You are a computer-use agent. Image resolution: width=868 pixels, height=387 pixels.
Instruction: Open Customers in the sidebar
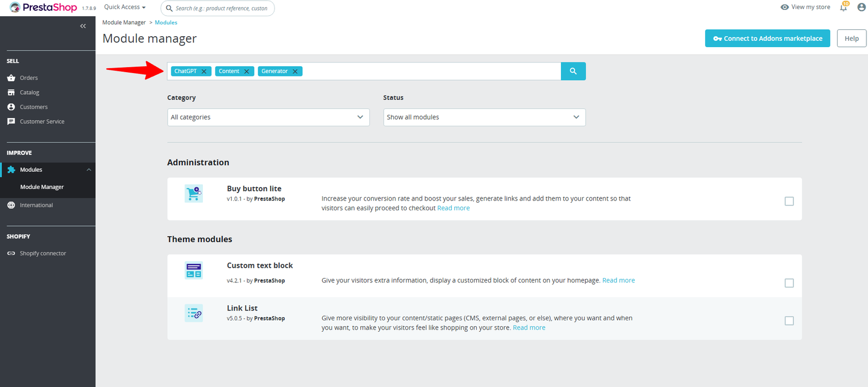[34, 107]
